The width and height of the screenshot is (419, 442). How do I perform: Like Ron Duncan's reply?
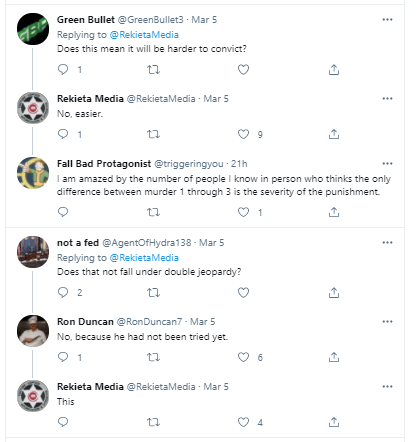243,357
